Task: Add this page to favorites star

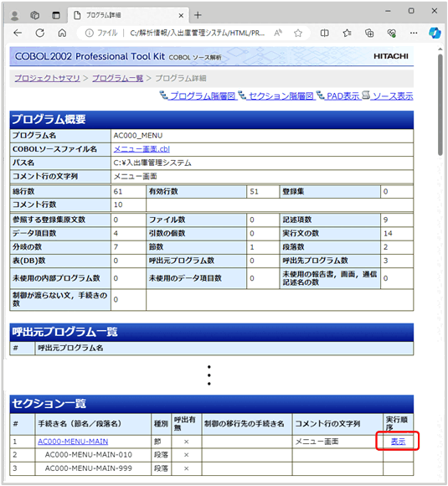Action: [x=298, y=33]
